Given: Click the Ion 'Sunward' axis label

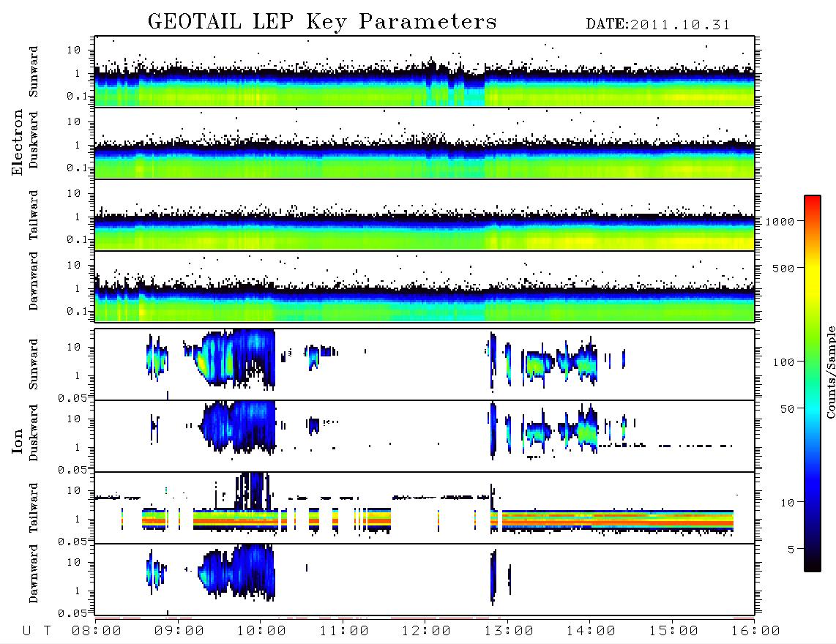Looking at the screenshot, I should (x=34, y=364).
